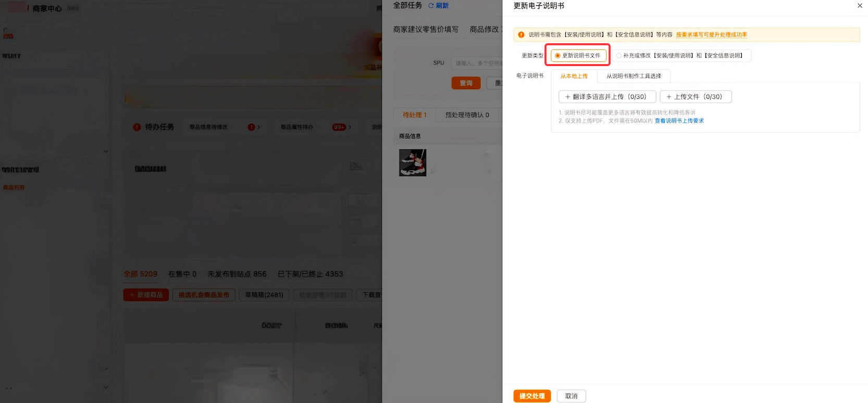The height and width of the screenshot is (403, 868).
Task: Click the red 99+ badge for 商品属性待办
Action: [x=339, y=127]
